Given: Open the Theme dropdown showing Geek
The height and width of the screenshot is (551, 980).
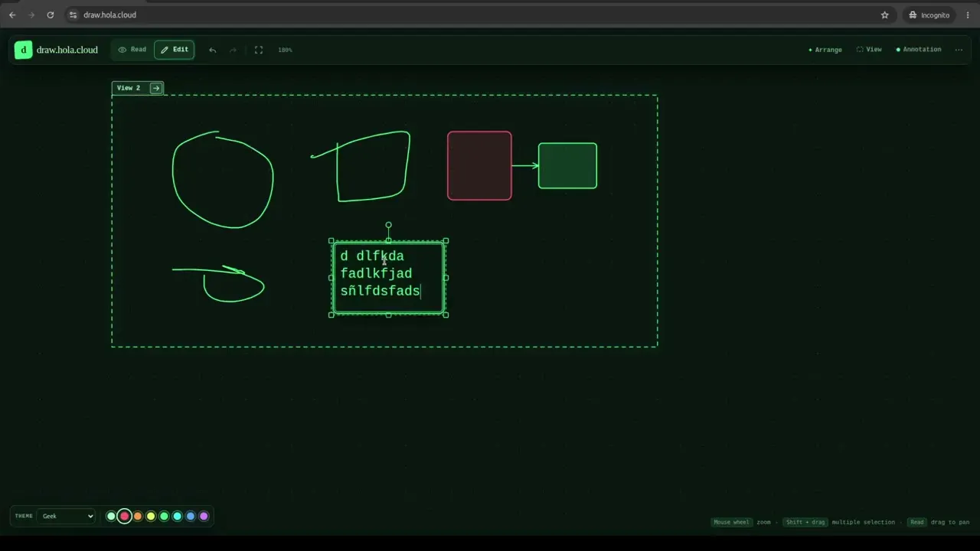Looking at the screenshot, I should point(67,516).
